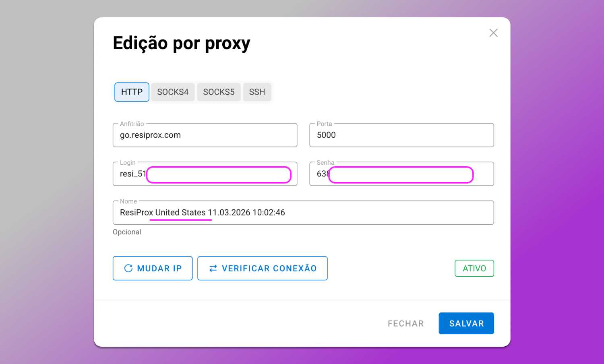Click the refresh icon inside Mudar IP
This screenshot has height=364, width=604.
[x=128, y=268]
